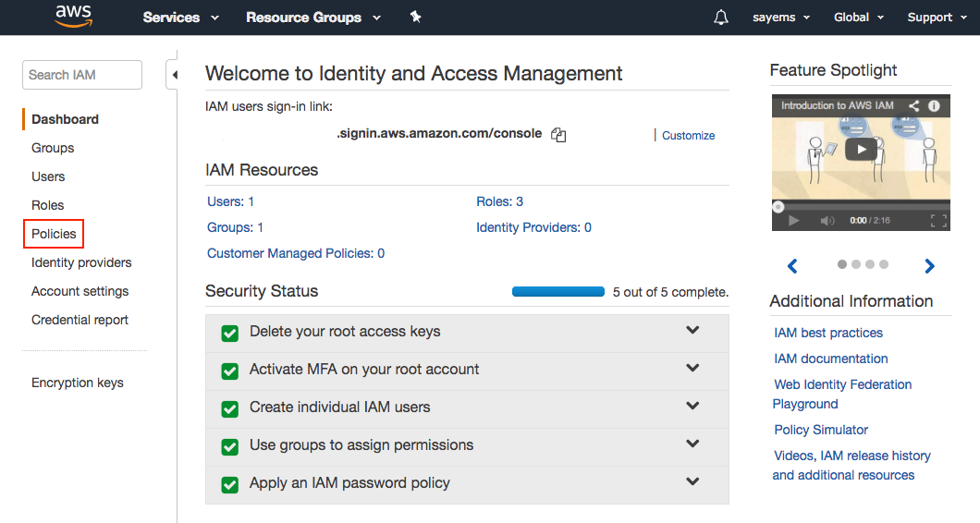Screen dimensions: 980x523
Task: Open the Services dropdown menu
Action: pos(180,18)
